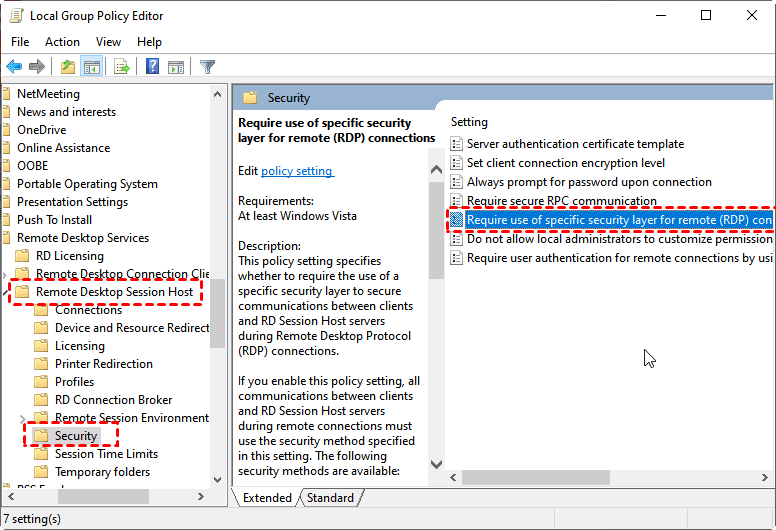Click policy icon beside Server authentication certificate template
This screenshot has height=530, width=776.
[456, 144]
